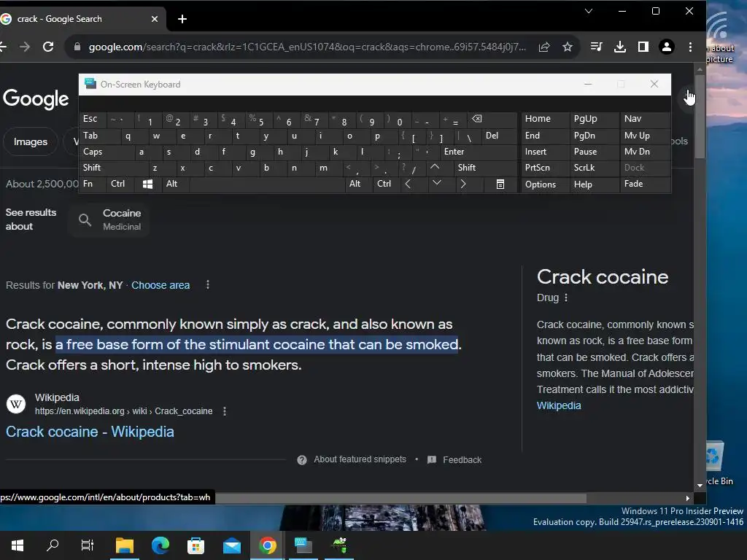Open Crack cocaine - Wikipedia result
The width and height of the screenshot is (747, 560).
[x=90, y=432]
